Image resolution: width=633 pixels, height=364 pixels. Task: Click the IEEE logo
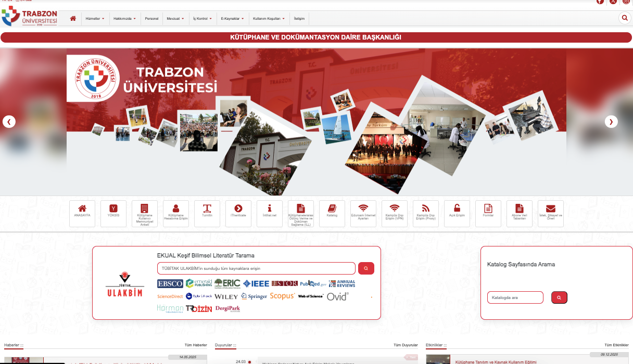256,283
